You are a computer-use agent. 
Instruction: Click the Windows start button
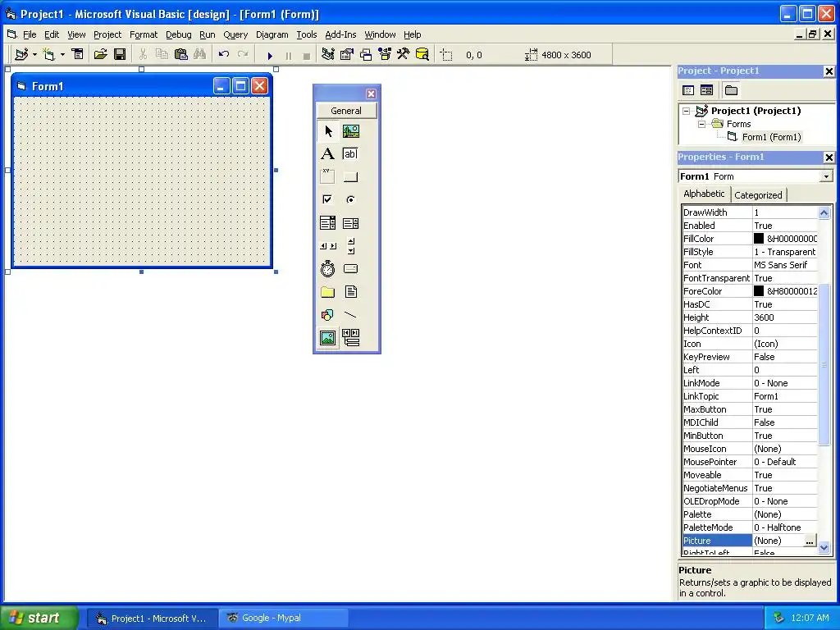pyautogui.click(x=39, y=619)
